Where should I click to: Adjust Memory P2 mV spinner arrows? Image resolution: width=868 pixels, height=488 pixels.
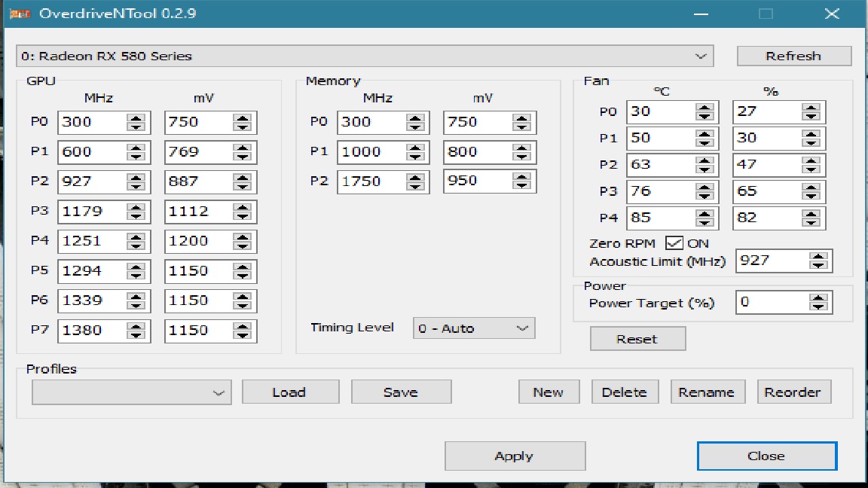tap(521, 181)
